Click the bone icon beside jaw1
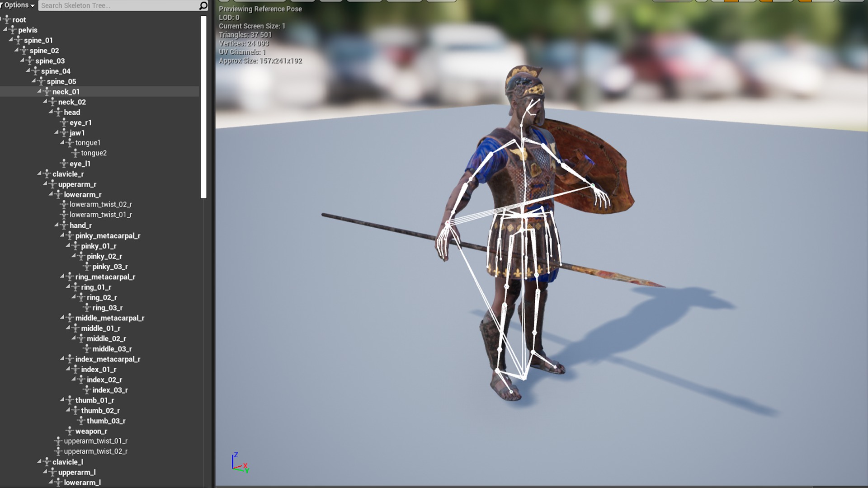The image size is (868, 488). pos(65,133)
